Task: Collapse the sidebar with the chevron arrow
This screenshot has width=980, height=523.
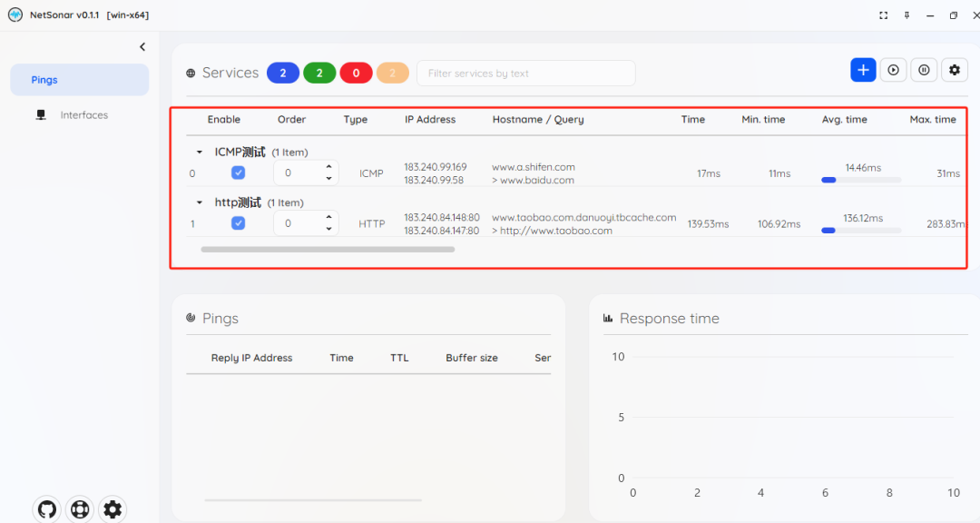Action: pos(142,47)
